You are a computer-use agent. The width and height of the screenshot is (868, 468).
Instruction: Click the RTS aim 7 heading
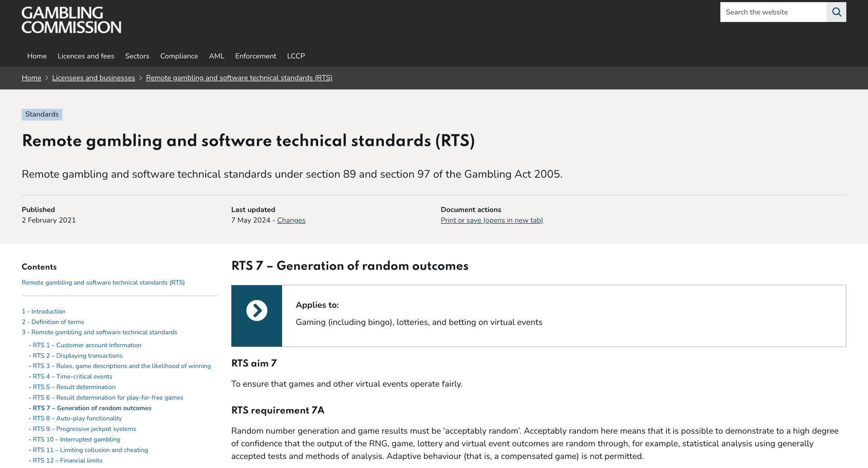[254, 363]
